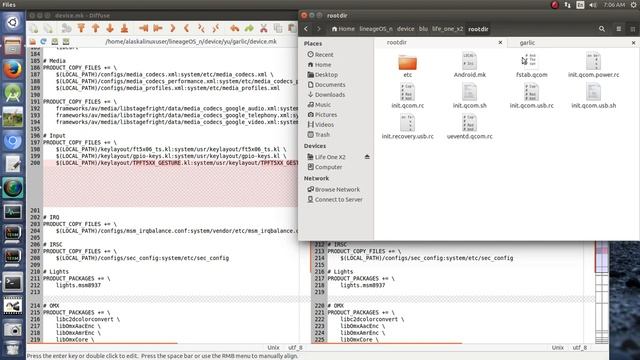Select the Android.mk file

coord(469,65)
